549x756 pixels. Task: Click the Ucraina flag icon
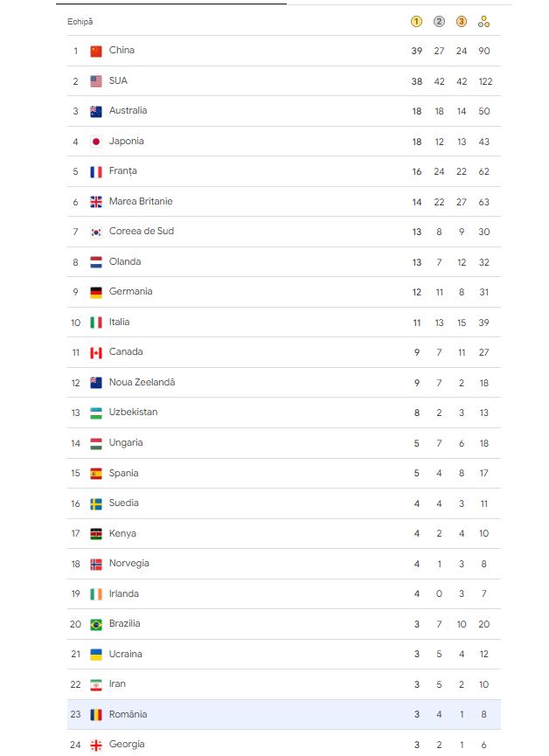pyautogui.click(x=96, y=655)
